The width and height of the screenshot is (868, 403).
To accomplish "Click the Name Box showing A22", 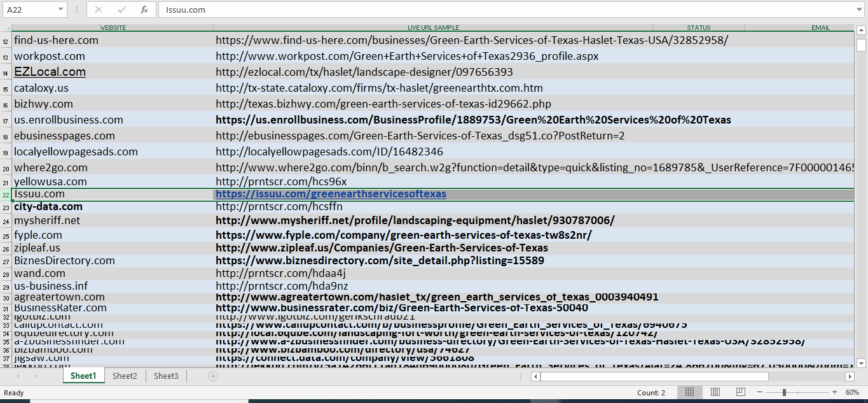I will click(29, 10).
